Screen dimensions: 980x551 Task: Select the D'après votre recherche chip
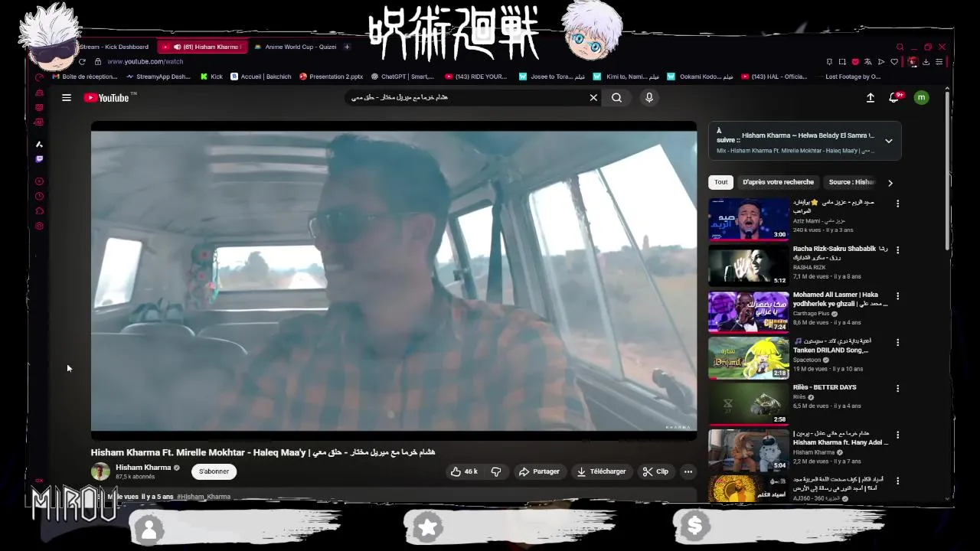[x=778, y=182]
